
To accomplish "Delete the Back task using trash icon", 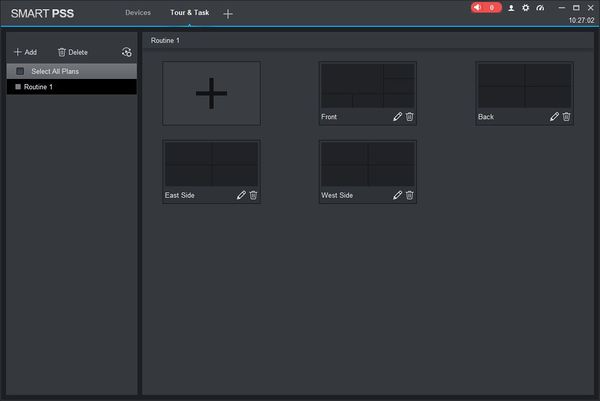I will 566,117.
